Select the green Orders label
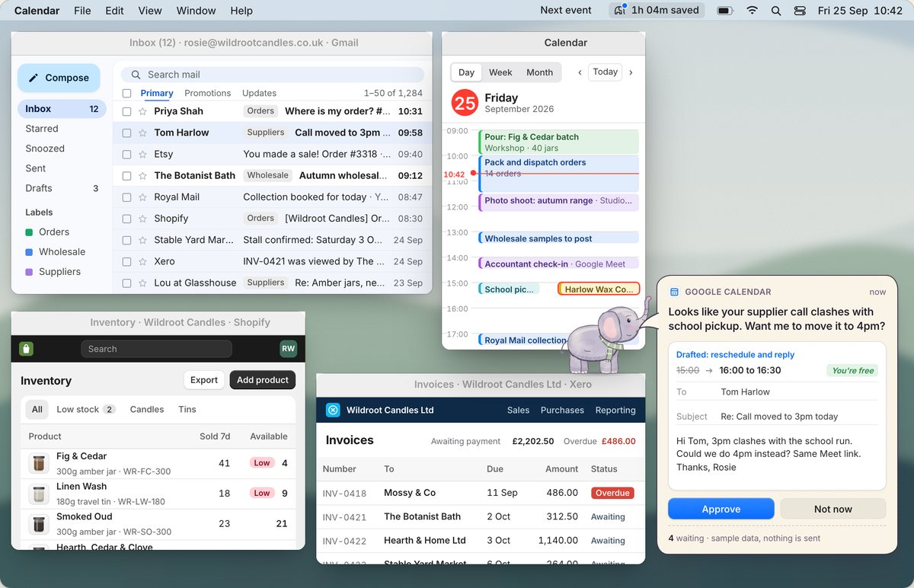 tap(54, 232)
